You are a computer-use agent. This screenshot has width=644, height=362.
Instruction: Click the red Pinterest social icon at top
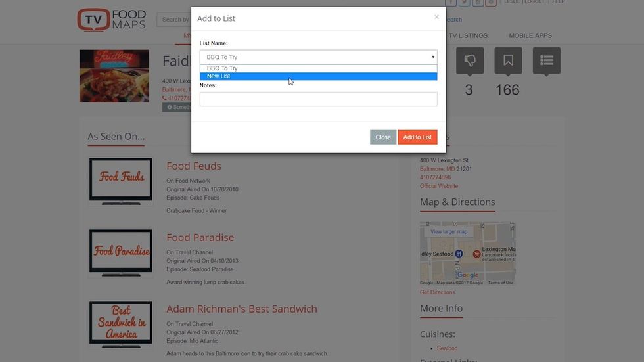click(491, 2)
